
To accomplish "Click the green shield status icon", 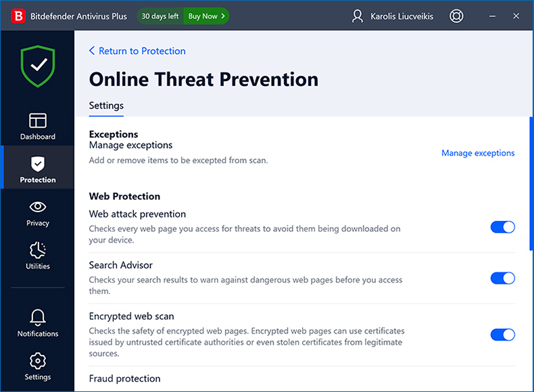I will point(37,64).
